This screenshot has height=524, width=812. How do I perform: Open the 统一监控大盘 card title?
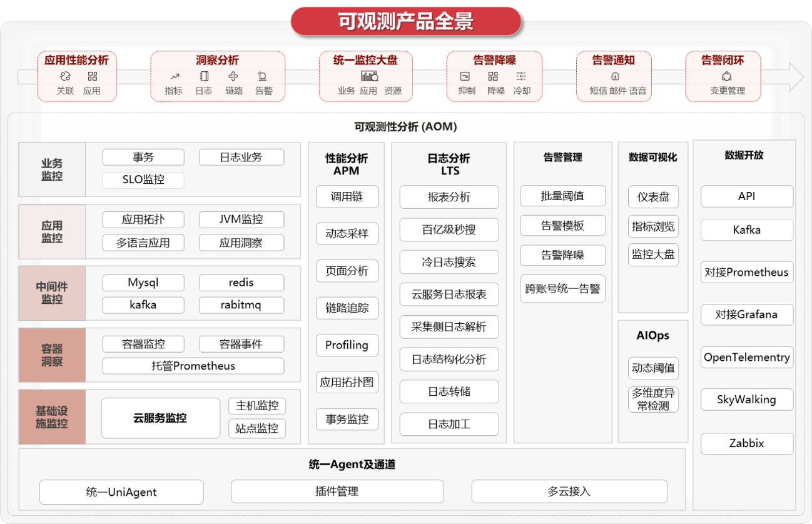tap(365, 60)
